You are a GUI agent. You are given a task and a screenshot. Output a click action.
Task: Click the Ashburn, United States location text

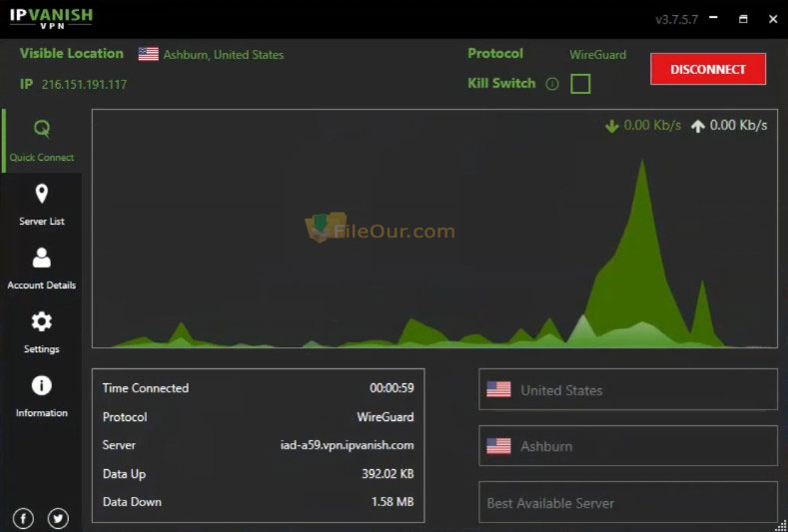(224, 55)
